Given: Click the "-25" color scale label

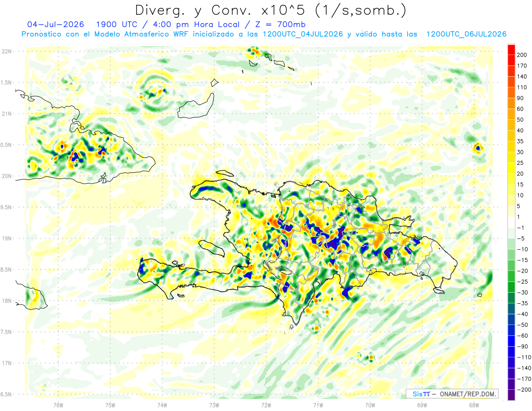Looking at the screenshot, I should click(522, 282).
